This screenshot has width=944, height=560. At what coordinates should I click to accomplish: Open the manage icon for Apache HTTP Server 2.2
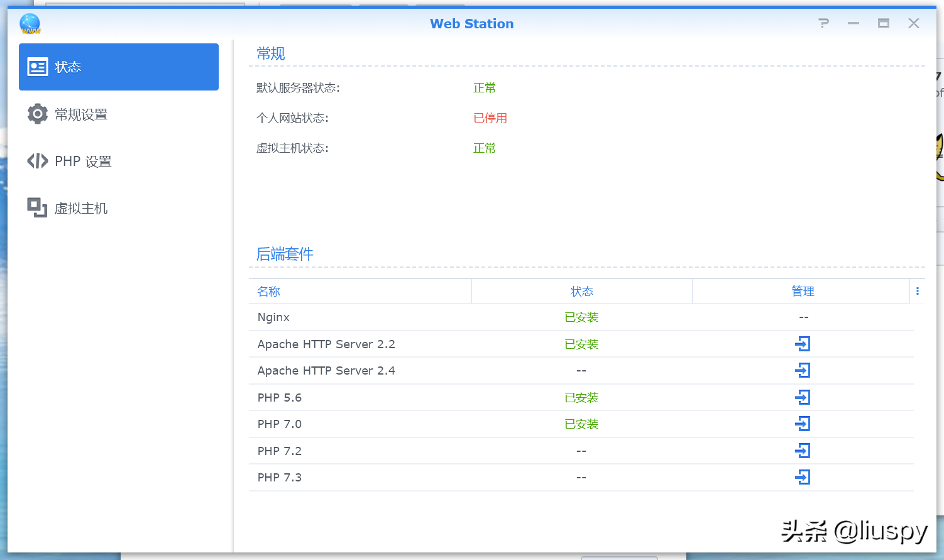[803, 344]
